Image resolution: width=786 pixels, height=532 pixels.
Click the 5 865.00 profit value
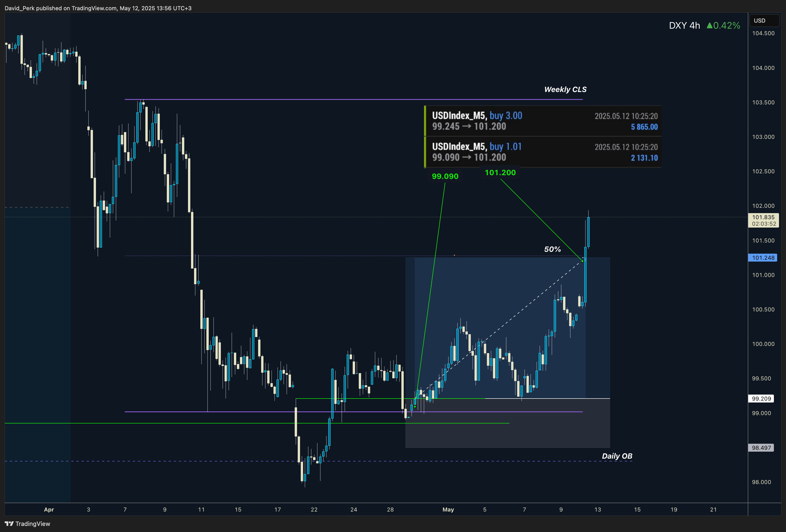click(644, 127)
